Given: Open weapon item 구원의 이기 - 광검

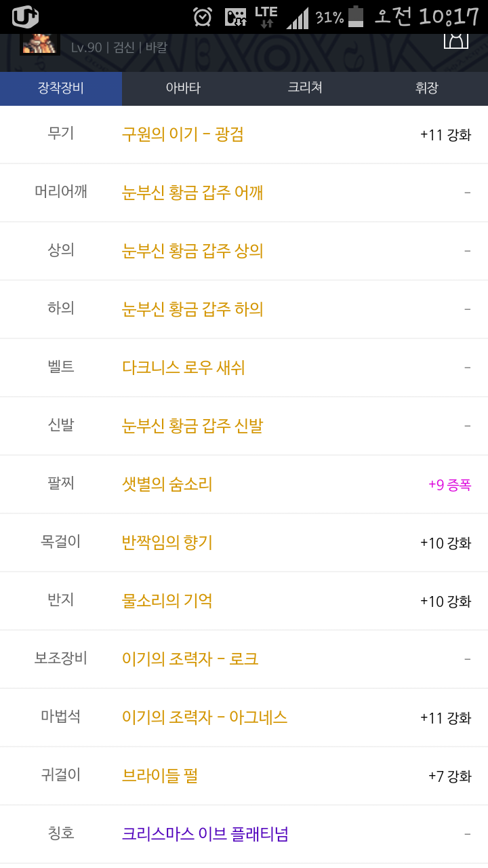Looking at the screenshot, I should [x=182, y=134].
